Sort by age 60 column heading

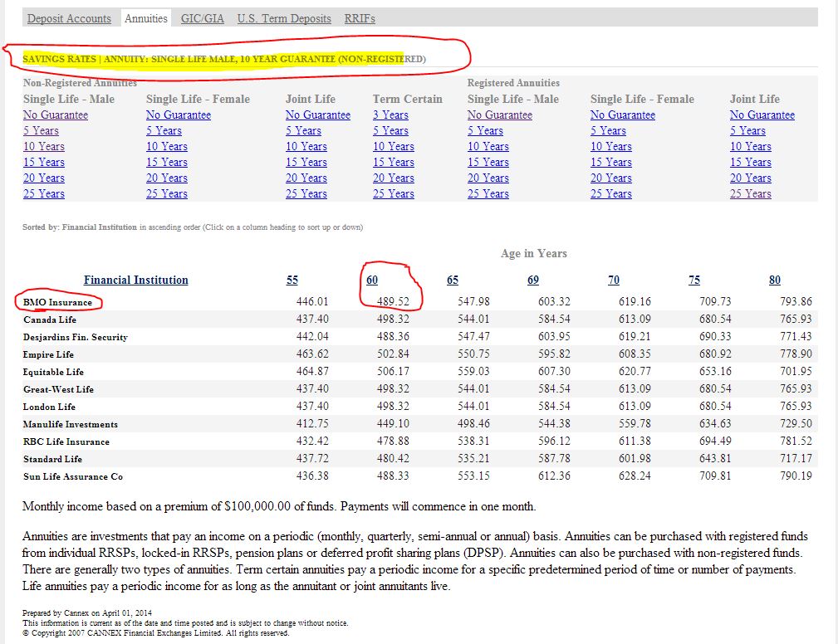373,281
